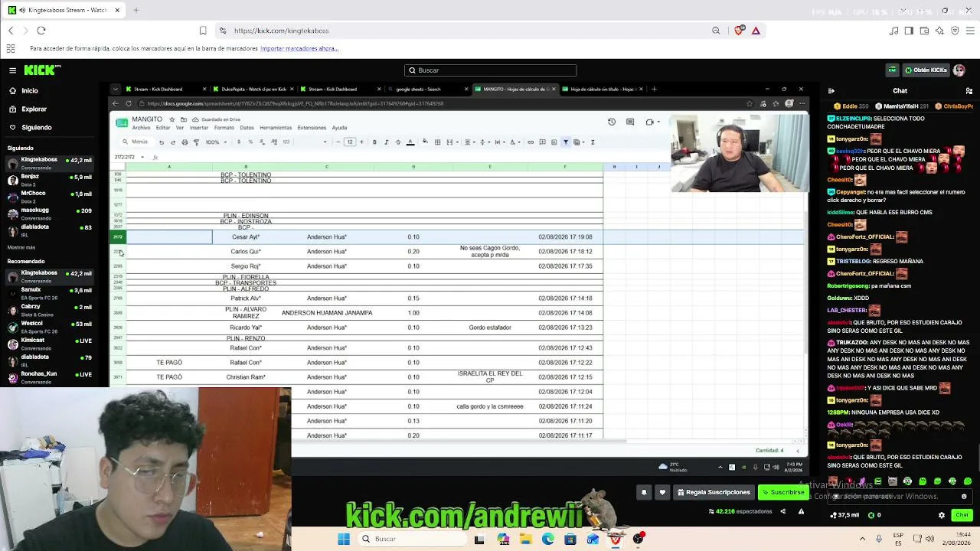
Task: Open a new tab in the outer browser
Action: (136, 11)
